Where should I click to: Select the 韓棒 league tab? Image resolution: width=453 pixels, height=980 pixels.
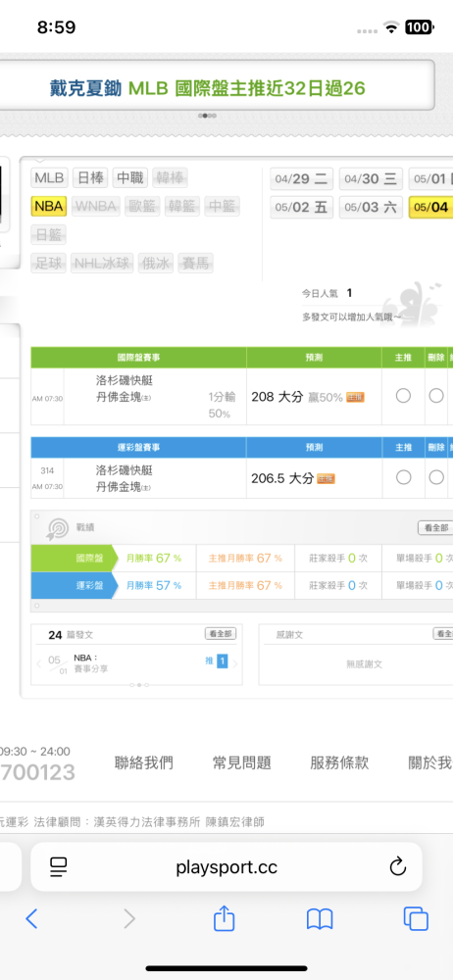tap(171, 178)
